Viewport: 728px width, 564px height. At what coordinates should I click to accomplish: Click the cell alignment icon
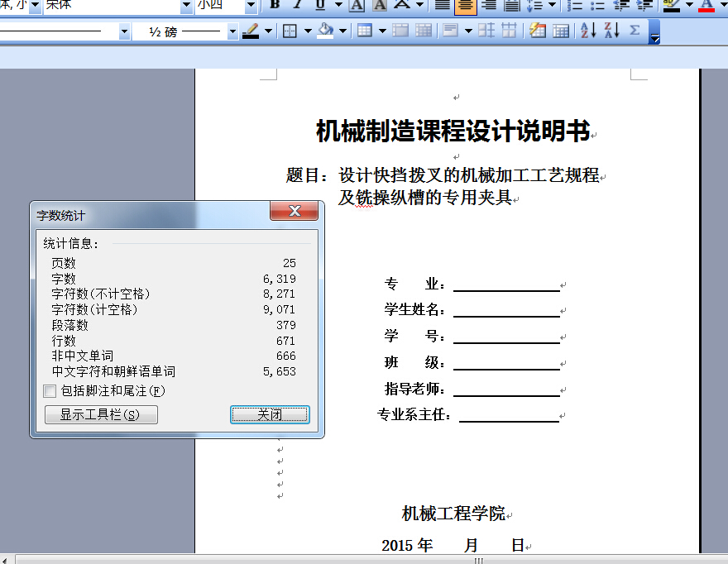pos(450,31)
